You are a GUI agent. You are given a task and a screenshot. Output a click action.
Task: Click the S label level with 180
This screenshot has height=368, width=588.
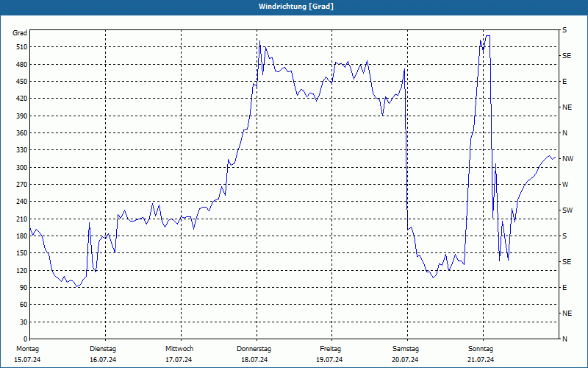564,236
